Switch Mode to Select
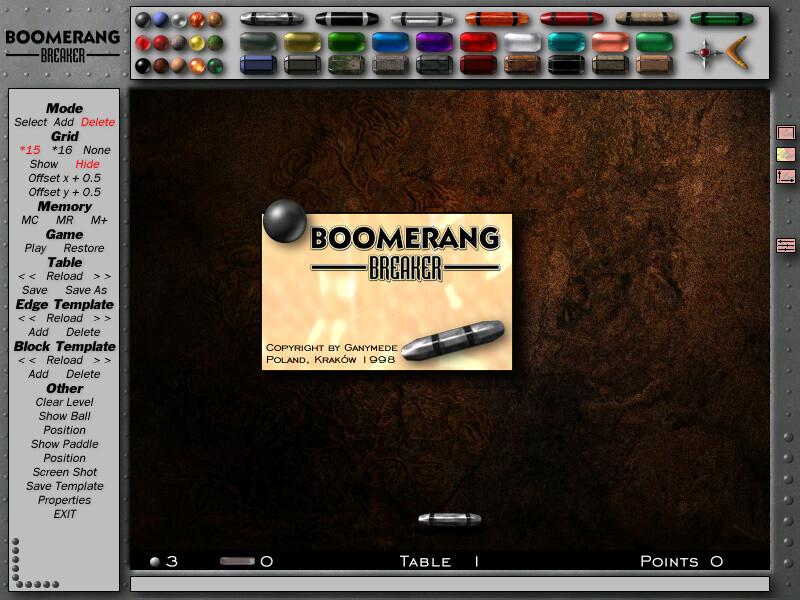The height and width of the screenshot is (600, 800). (31, 122)
